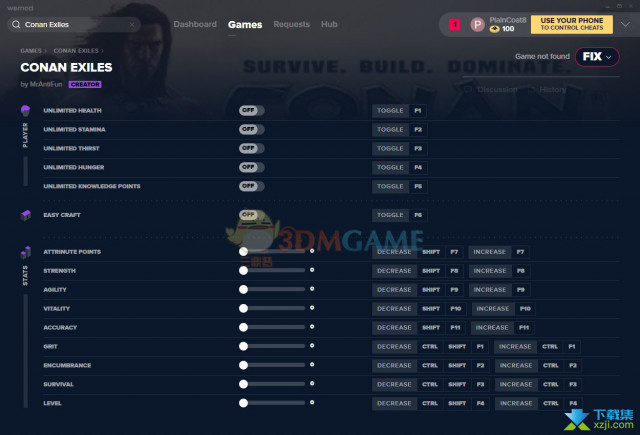The image size is (640, 435).
Task: Click the Agility slider handle
Action: tap(244, 289)
